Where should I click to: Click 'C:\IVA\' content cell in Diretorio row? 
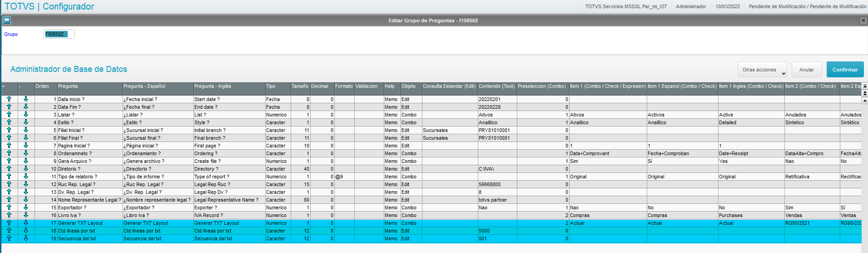[x=497, y=168]
